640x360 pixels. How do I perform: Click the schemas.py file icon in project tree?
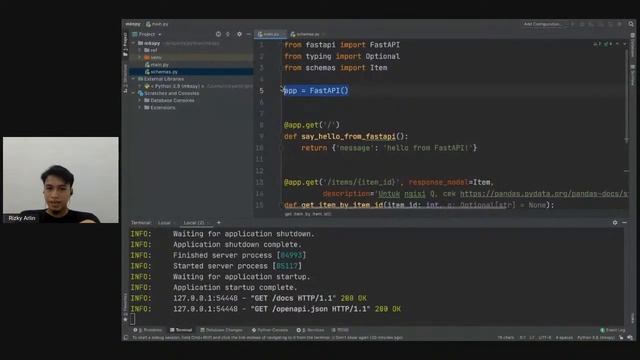coord(147,72)
